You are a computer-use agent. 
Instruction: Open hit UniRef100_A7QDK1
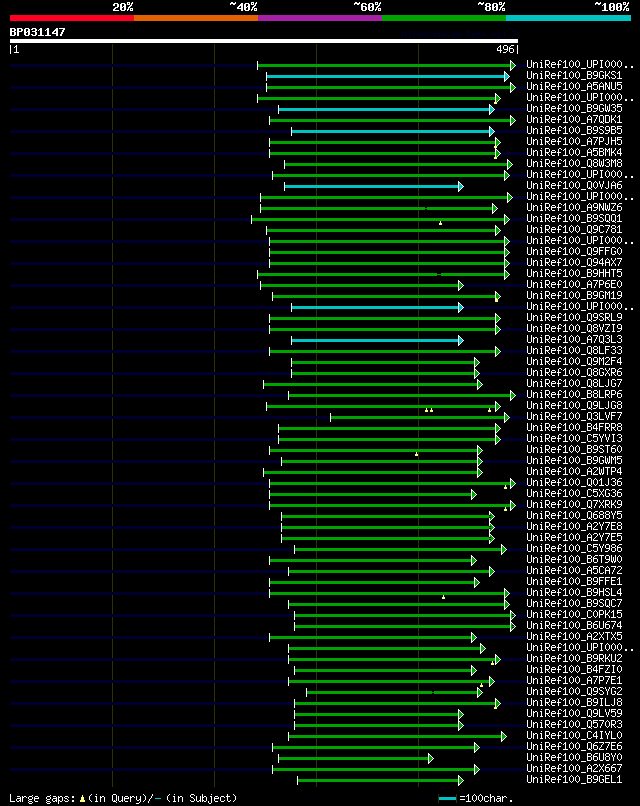574,119
